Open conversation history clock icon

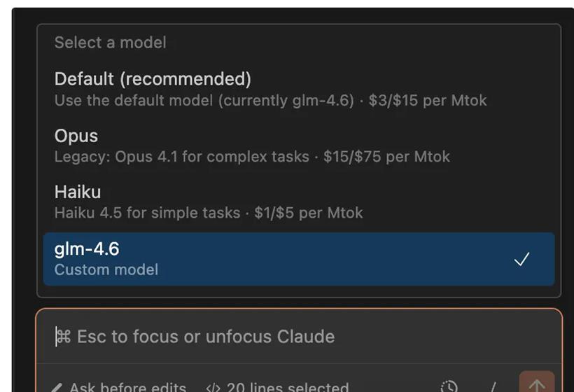pyautogui.click(x=449, y=386)
